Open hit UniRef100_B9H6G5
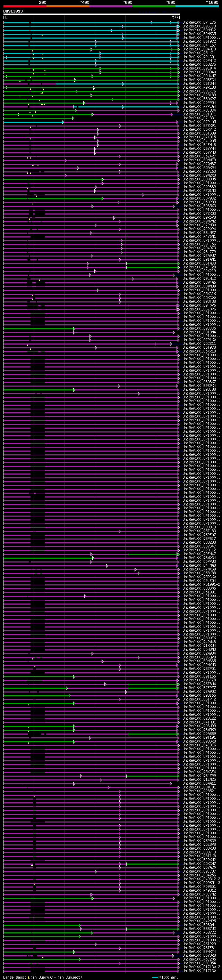 click(199, 34)
